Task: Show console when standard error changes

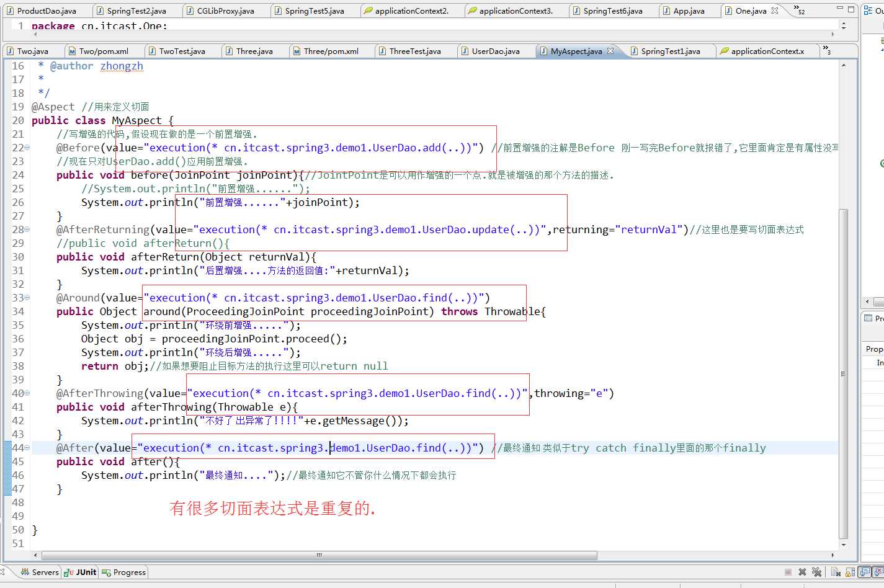Action: pyautogui.click(x=878, y=572)
